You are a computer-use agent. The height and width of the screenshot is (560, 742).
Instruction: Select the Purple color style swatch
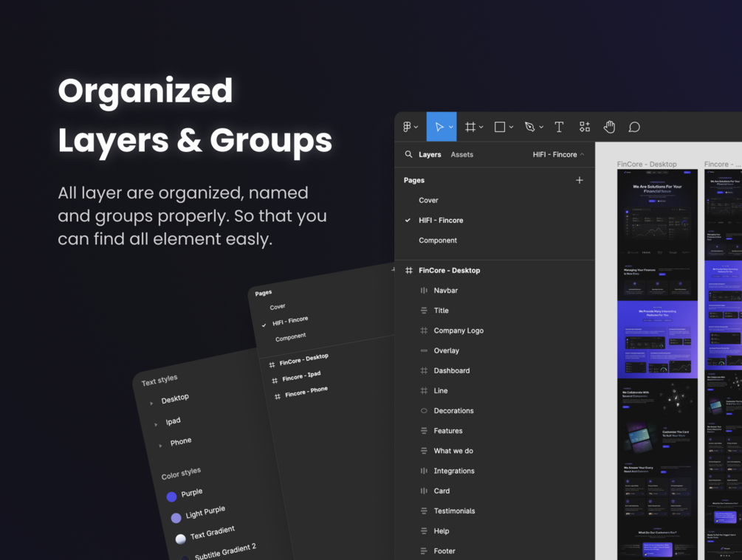coord(171,497)
